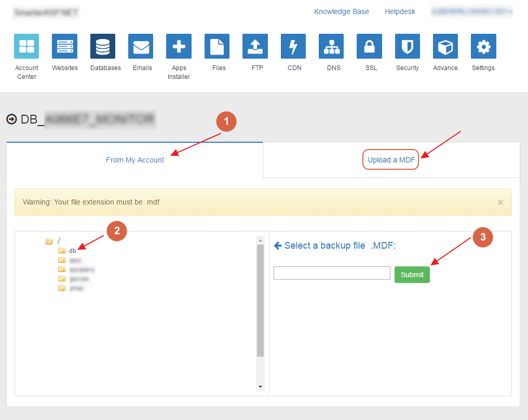Open the Account Center icon
The image size is (528, 420).
26,46
